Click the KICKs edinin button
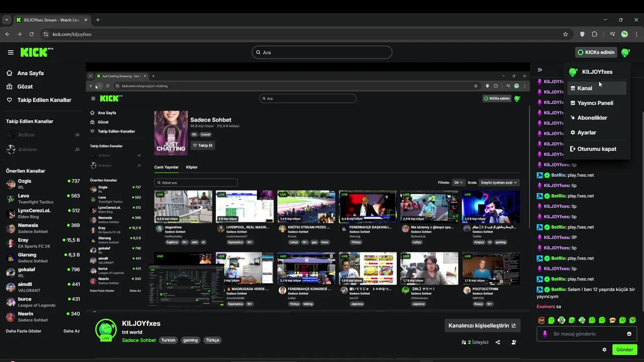This screenshot has width=644, height=362. click(596, 52)
